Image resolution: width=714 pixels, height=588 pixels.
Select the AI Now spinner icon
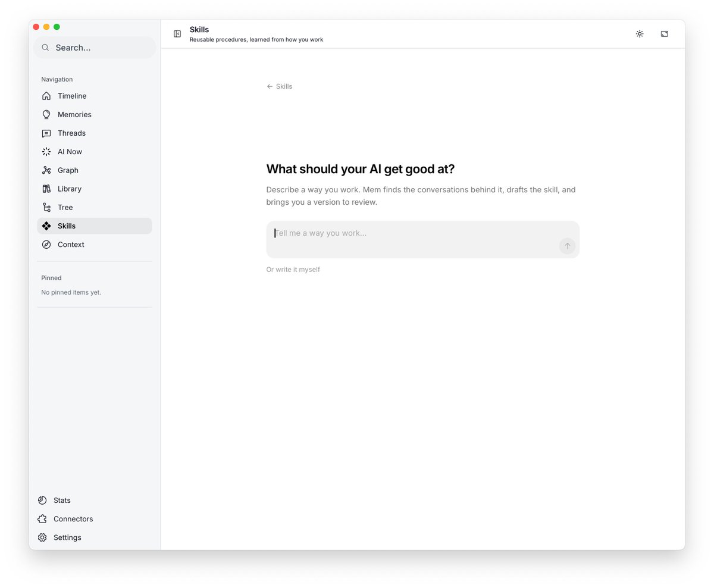tap(46, 152)
